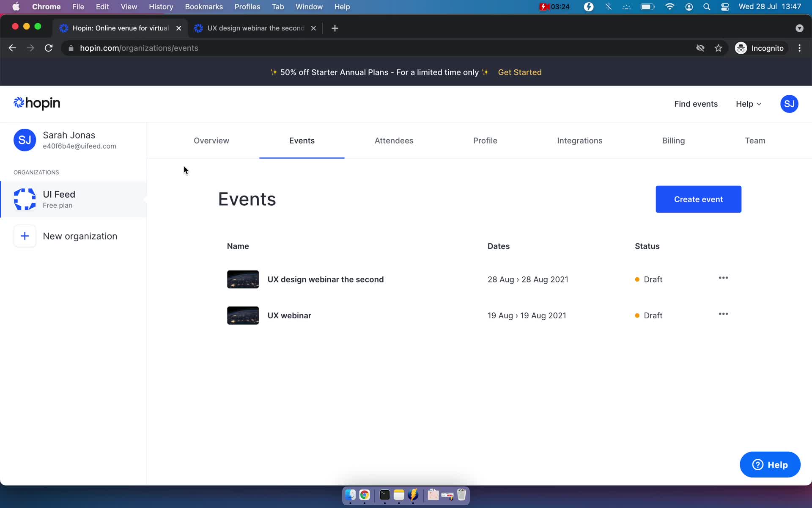Screen dimensions: 812x508
Task: Switch to the UX design webinar browser tab
Action: click(x=255, y=28)
